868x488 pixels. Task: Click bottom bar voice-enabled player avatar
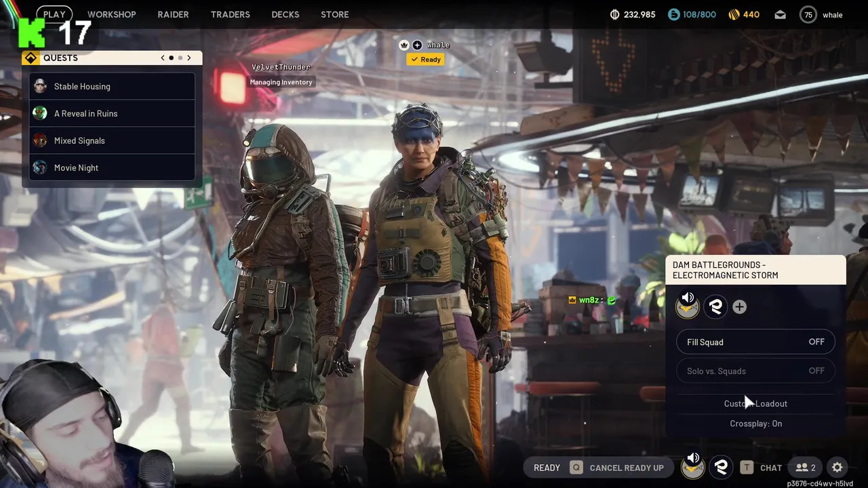(x=692, y=466)
